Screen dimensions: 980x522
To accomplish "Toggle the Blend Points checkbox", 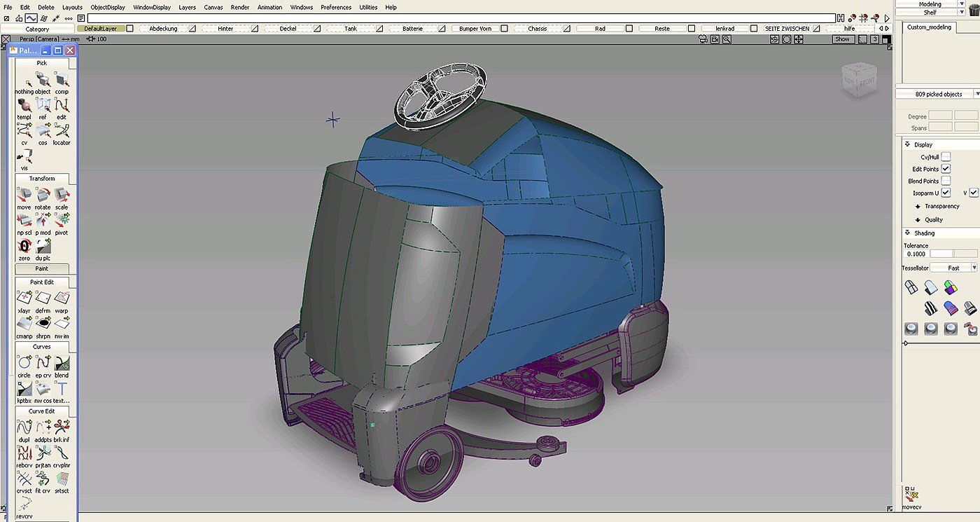I will [x=946, y=181].
